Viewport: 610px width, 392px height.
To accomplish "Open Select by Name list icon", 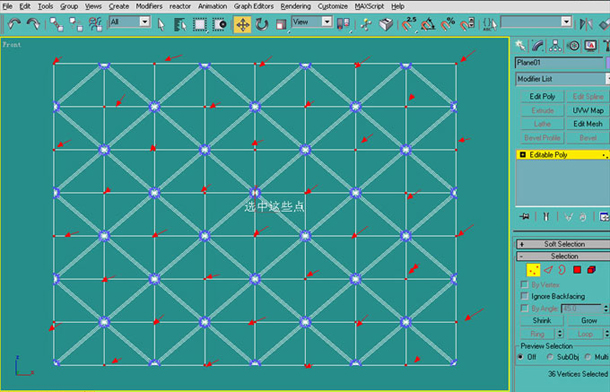I will pos(180,24).
